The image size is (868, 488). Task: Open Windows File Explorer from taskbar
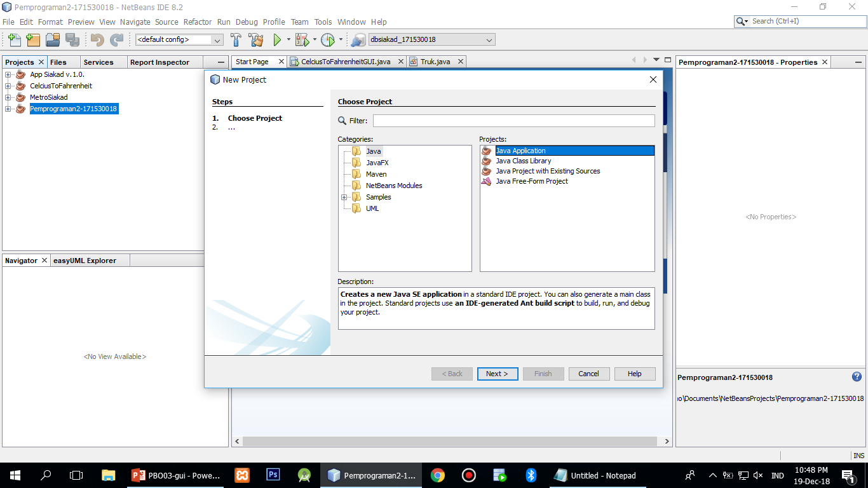tap(108, 475)
